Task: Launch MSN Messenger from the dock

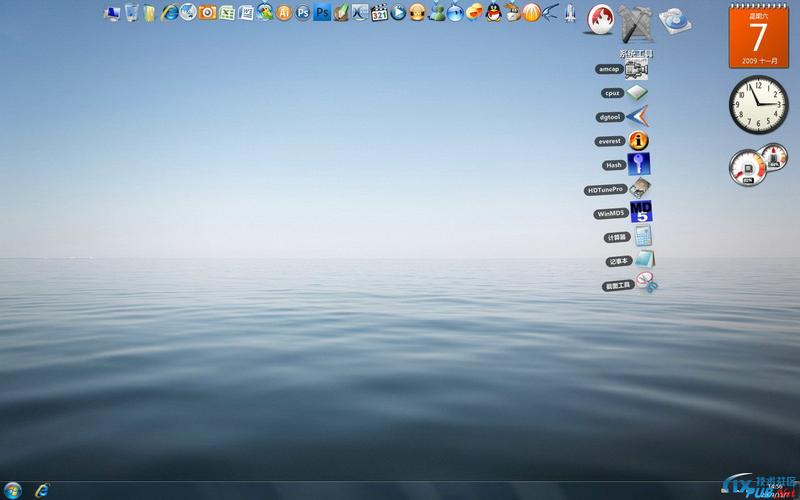Action: point(436,12)
